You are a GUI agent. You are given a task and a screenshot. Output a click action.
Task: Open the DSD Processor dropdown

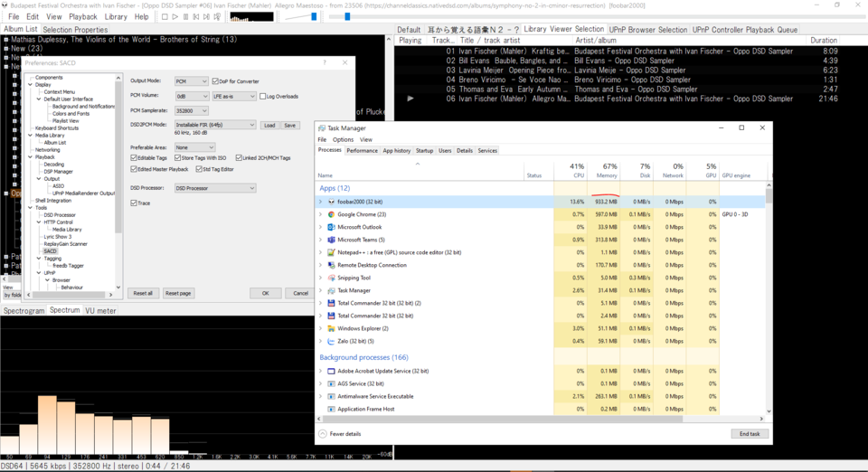(x=215, y=188)
